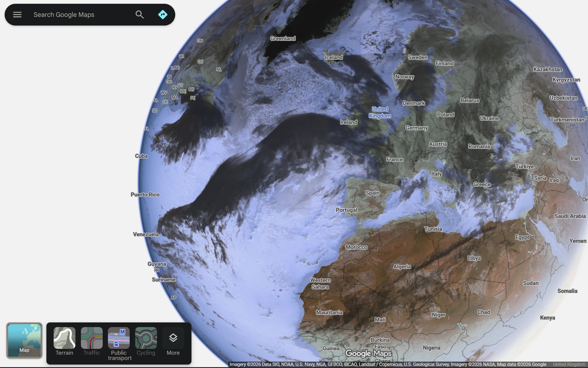Image resolution: width=588 pixels, height=368 pixels.
Task: Click the search magnifier icon
Action: [x=140, y=15]
